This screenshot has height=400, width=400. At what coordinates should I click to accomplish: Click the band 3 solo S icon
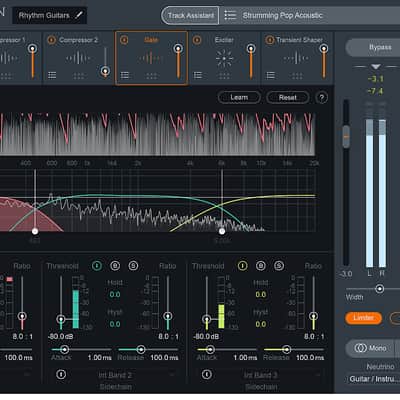(279, 266)
